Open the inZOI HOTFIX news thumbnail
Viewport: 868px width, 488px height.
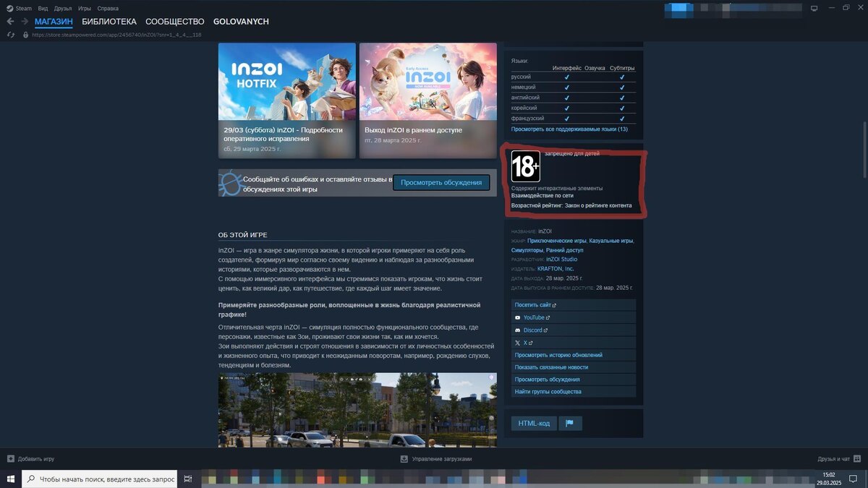[287, 81]
